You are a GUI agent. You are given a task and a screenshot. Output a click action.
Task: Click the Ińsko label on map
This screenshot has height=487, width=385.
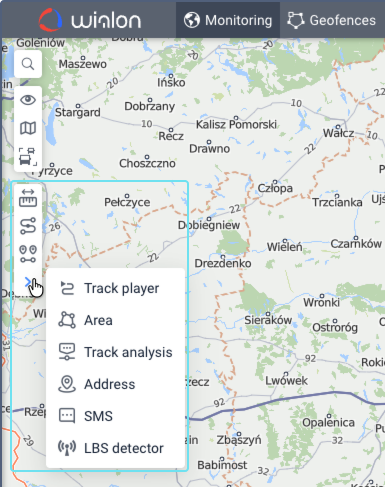[x=171, y=82]
